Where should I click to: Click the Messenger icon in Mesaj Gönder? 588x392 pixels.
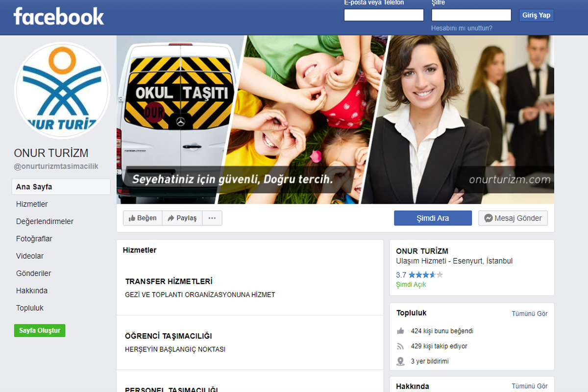tap(488, 218)
